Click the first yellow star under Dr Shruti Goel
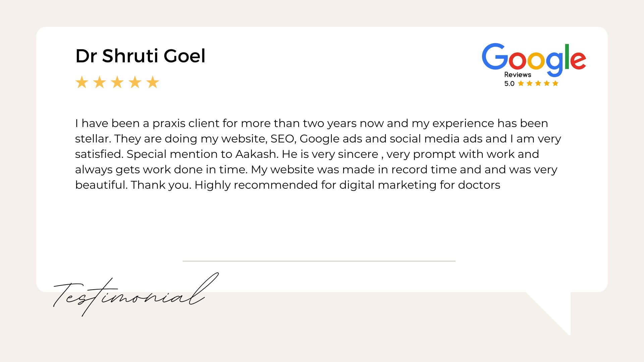The width and height of the screenshot is (644, 362). [x=82, y=82]
